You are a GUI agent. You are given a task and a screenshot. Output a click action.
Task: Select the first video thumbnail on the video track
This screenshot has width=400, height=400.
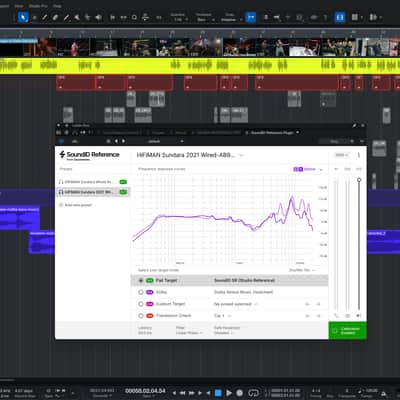point(12,47)
